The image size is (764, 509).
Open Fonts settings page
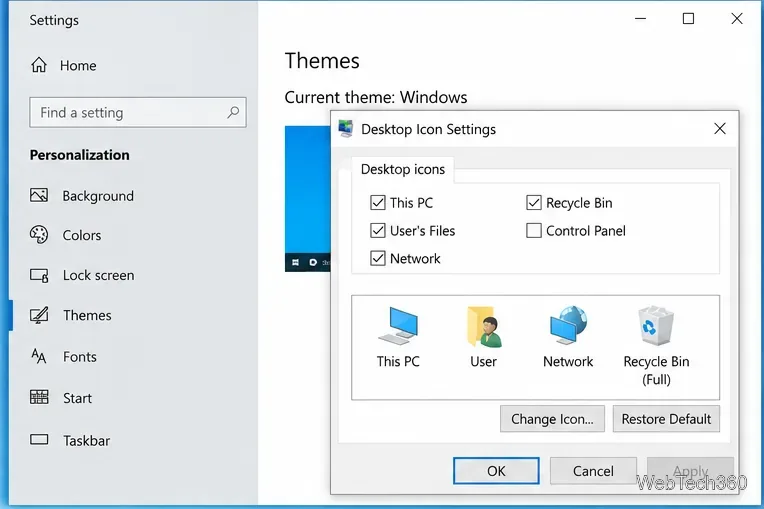[x=80, y=357]
